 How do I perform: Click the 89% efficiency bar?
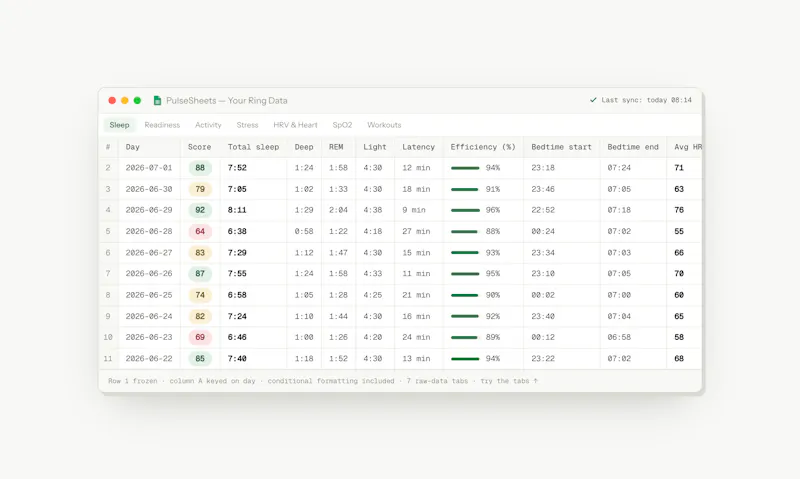pos(464,337)
